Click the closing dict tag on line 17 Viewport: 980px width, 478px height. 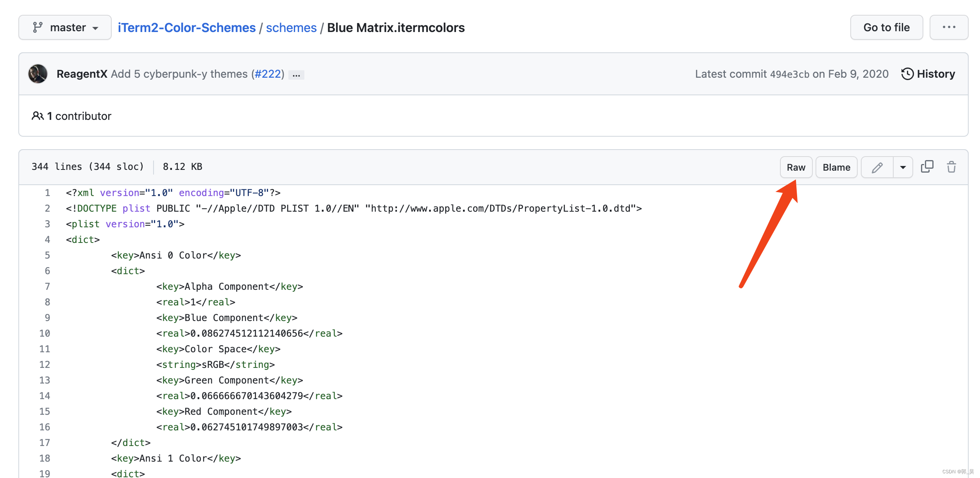tap(131, 442)
